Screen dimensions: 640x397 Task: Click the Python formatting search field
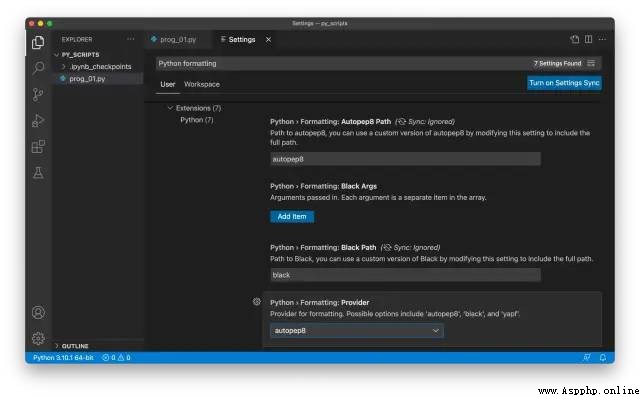click(x=343, y=63)
